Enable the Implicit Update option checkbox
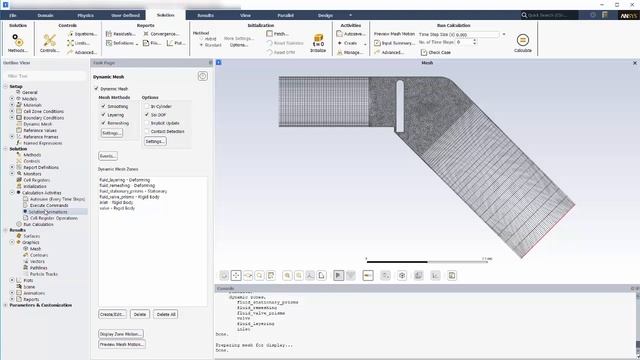Image resolution: width=640 pixels, height=360 pixels. [x=147, y=123]
